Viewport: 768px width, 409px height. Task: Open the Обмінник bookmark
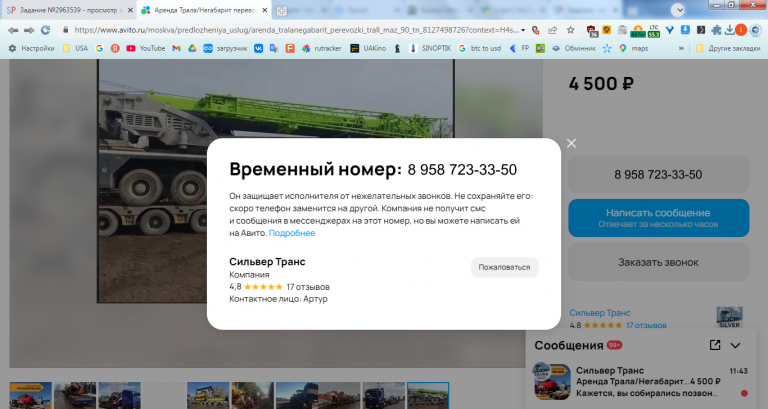pyautogui.click(x=574, y=48)
